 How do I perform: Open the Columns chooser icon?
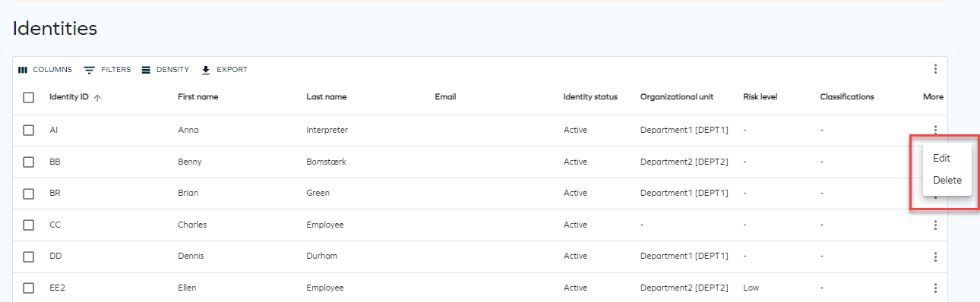pyautogui.click(x=23, y=70)
